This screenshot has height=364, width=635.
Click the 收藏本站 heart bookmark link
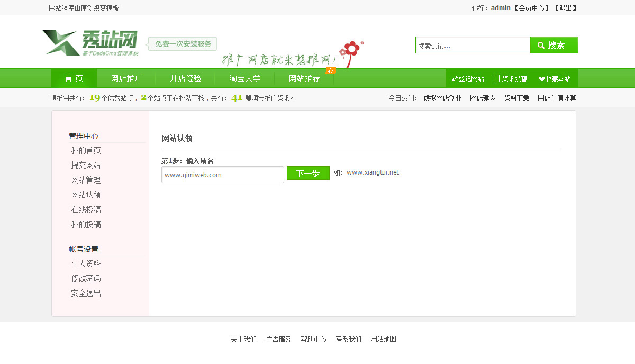click(555, 79)
